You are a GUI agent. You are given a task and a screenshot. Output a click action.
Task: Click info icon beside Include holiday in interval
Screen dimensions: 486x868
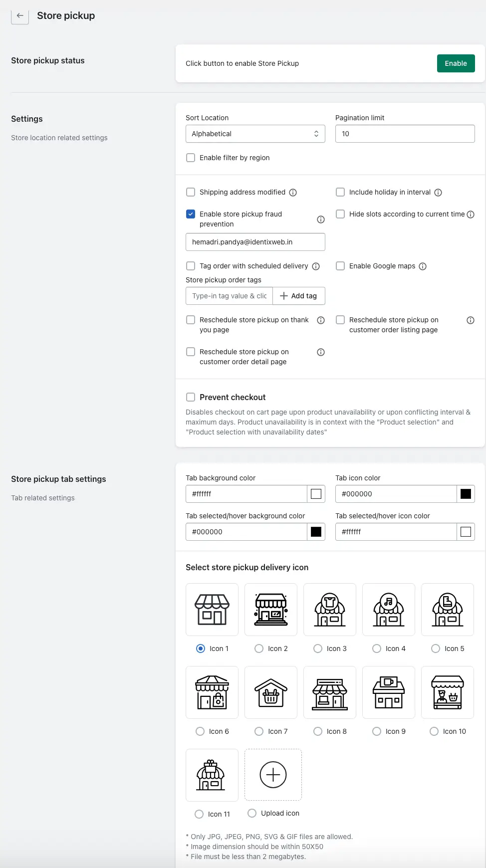438,193
